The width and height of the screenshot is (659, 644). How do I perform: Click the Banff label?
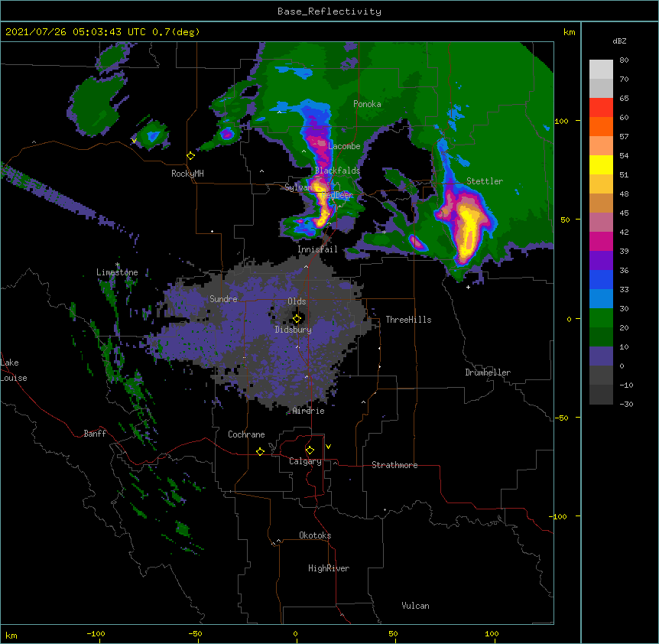coord(95,434)
